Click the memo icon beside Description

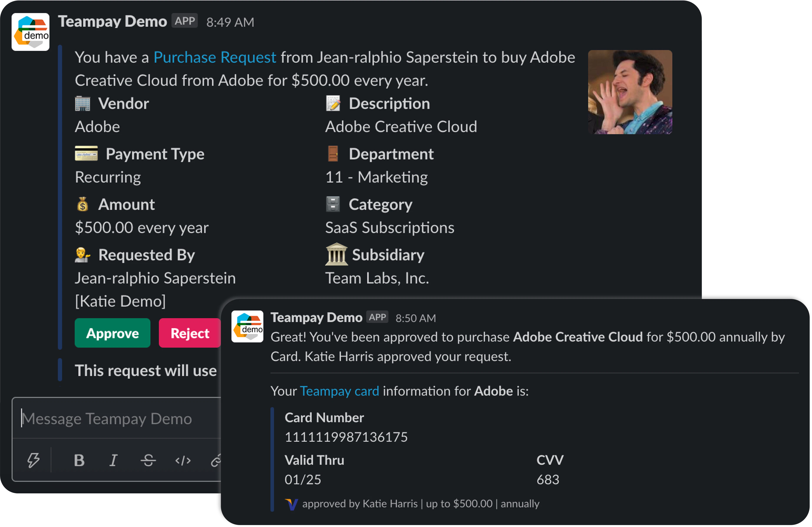(x=333, y=103)
